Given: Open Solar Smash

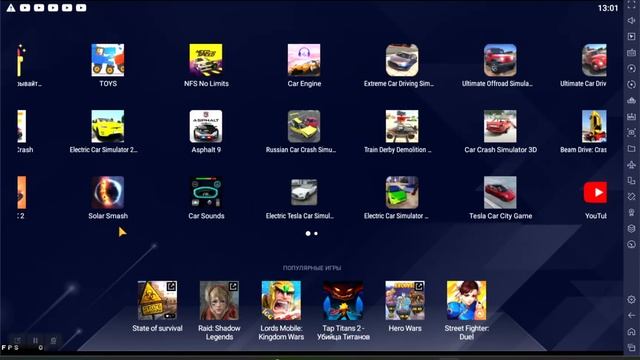Looking at the screenshot, I should pos(108,192).
